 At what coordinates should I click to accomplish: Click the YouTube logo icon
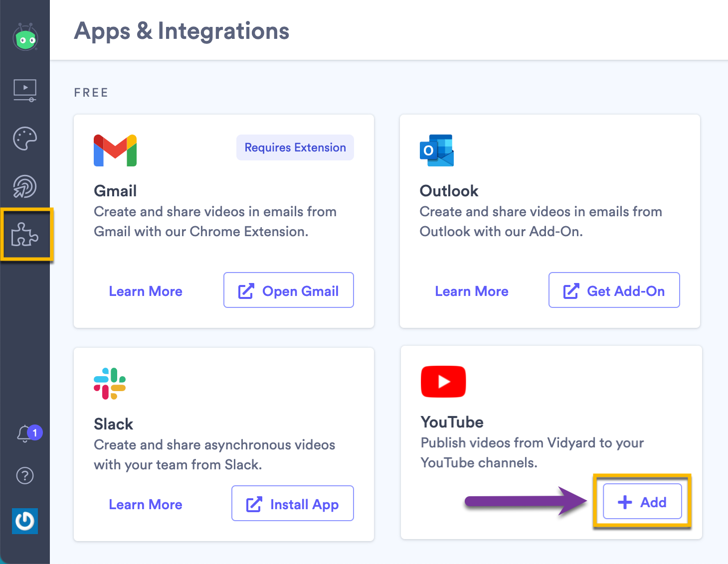[443, 382]
